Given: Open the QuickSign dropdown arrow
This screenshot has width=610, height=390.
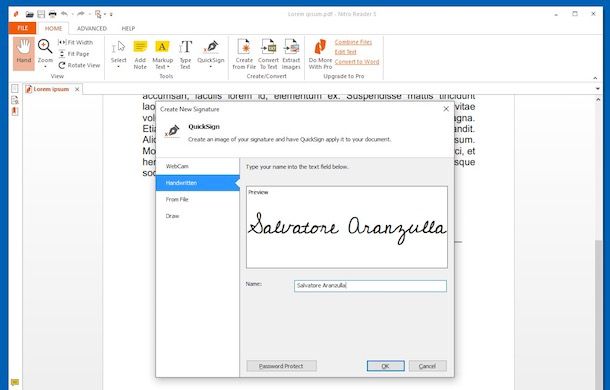Looking at the screenshot, I should click(x=210, y=67).
